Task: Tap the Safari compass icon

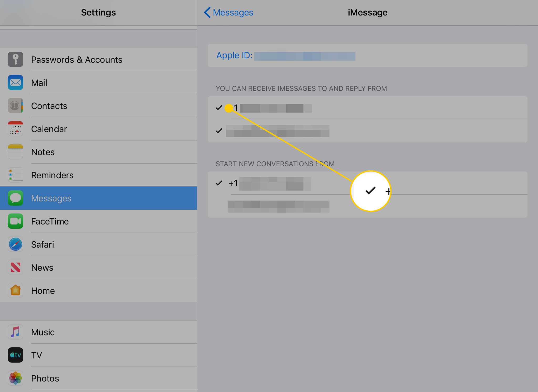Action: click(x=15, y=244)
